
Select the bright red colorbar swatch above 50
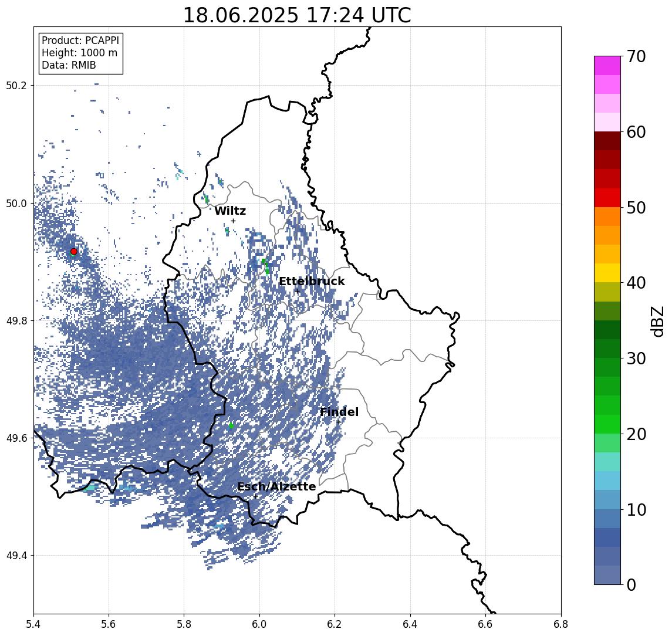click(607, 198)
